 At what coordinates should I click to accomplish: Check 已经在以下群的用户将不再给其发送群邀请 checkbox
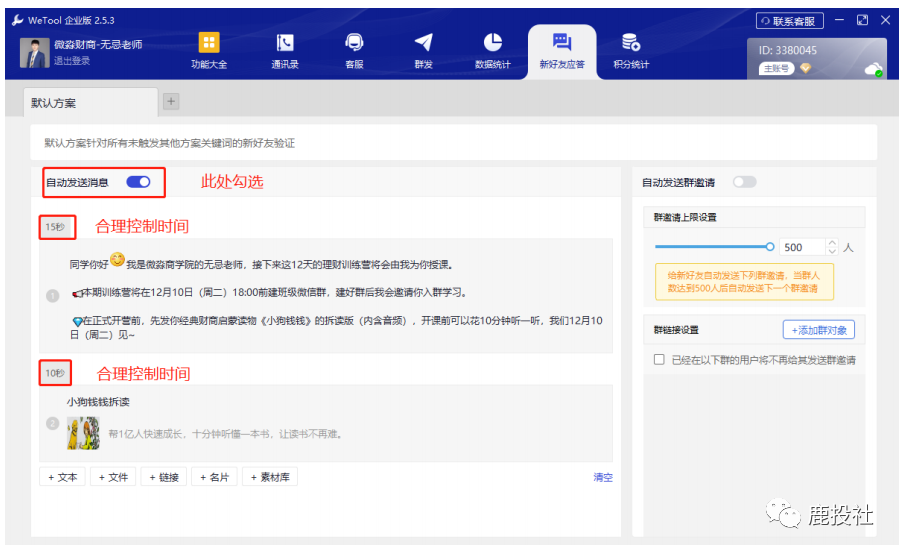659,359
